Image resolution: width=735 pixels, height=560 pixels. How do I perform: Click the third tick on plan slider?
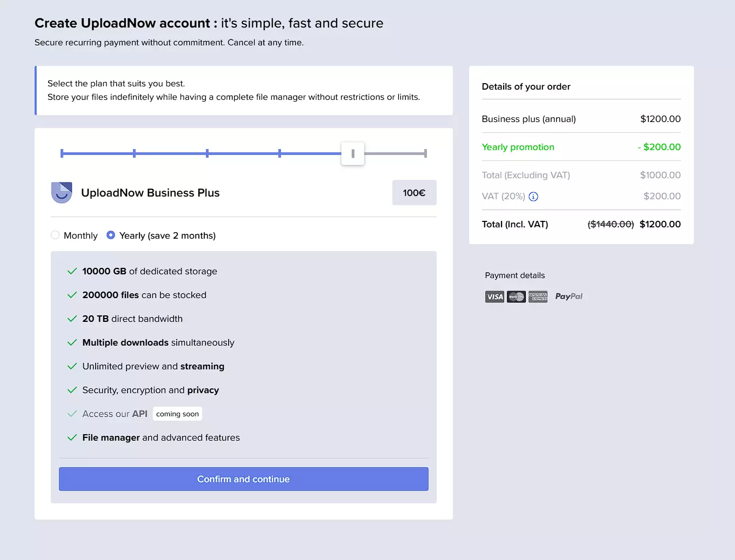pos(207,153)
